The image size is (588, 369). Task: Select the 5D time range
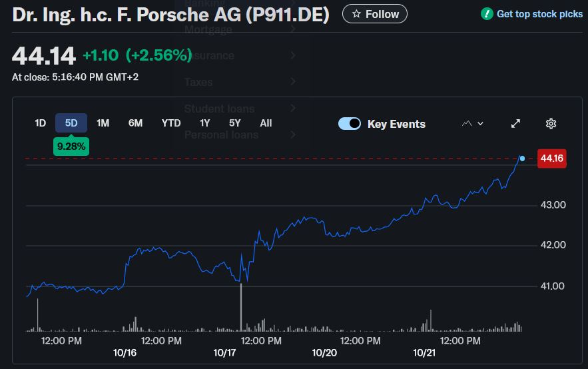click(71, 123)
